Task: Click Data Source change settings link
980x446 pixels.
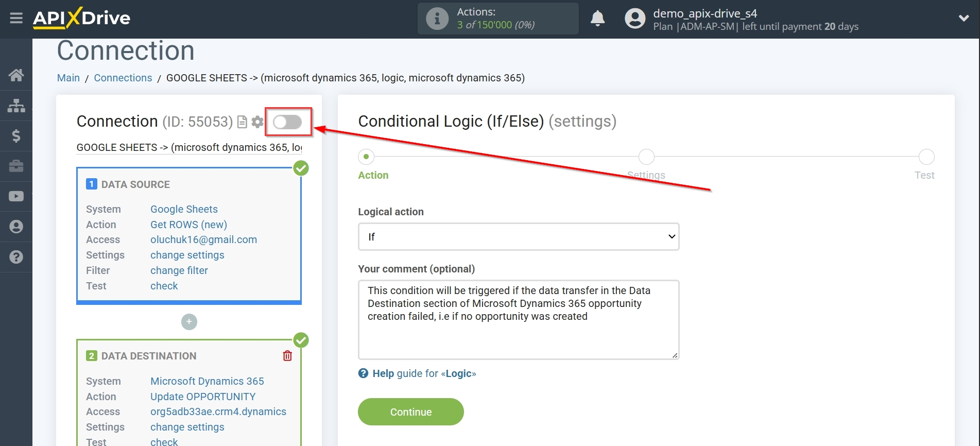Action: point(187,255)
